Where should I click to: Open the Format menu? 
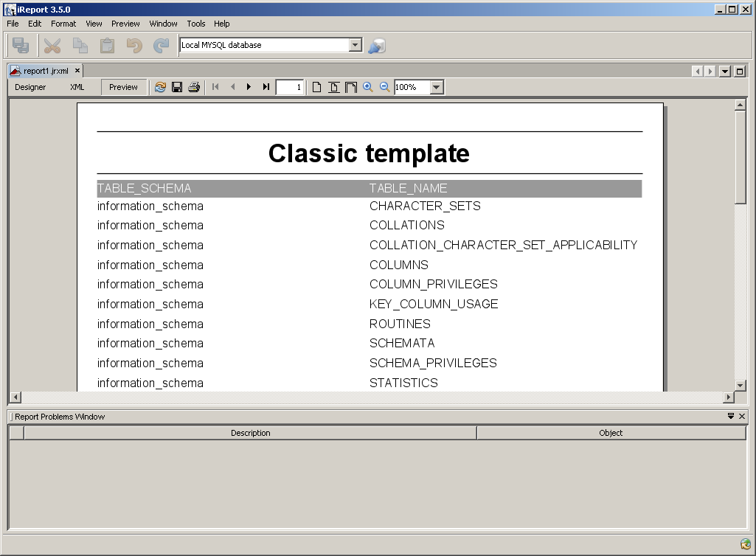[x=63, y=24]
